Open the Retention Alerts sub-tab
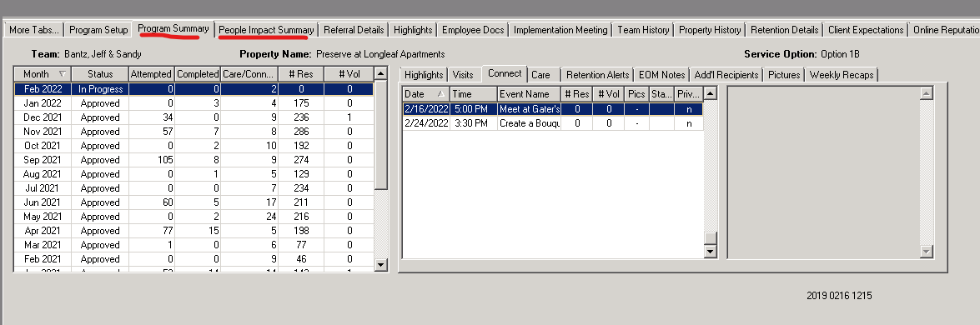The width and height of the screenshot is (980, 325). coord(597,75)
